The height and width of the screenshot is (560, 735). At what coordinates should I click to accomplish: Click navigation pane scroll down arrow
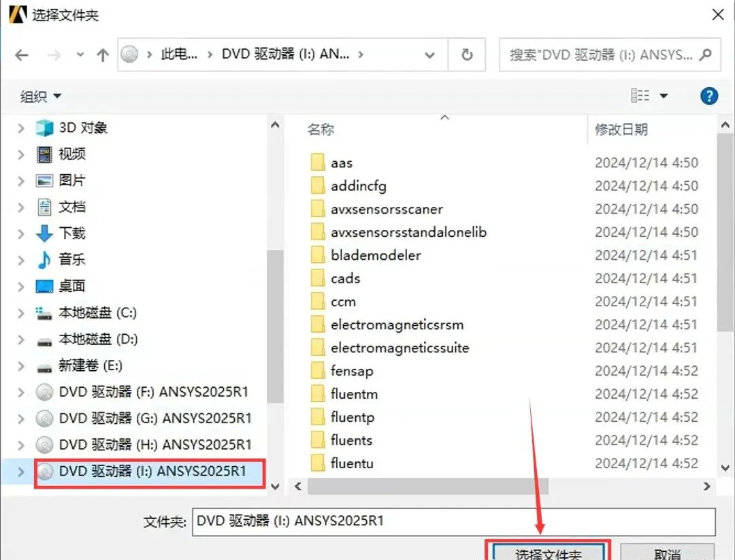pyautogui.click(x=275, y=487)
